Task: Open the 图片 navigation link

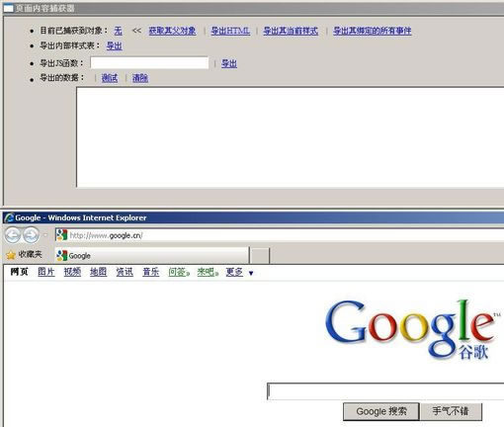Action: 46,272
